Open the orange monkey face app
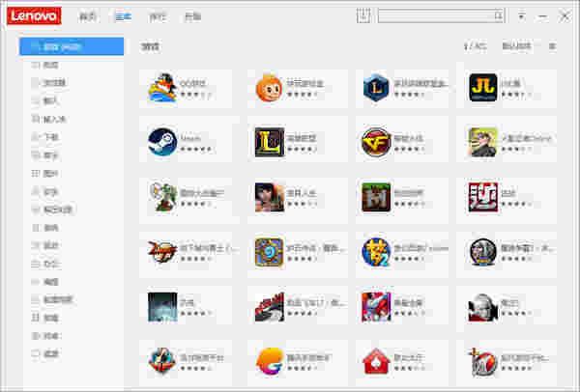This screenshot has height=392, width=580. 270,88
